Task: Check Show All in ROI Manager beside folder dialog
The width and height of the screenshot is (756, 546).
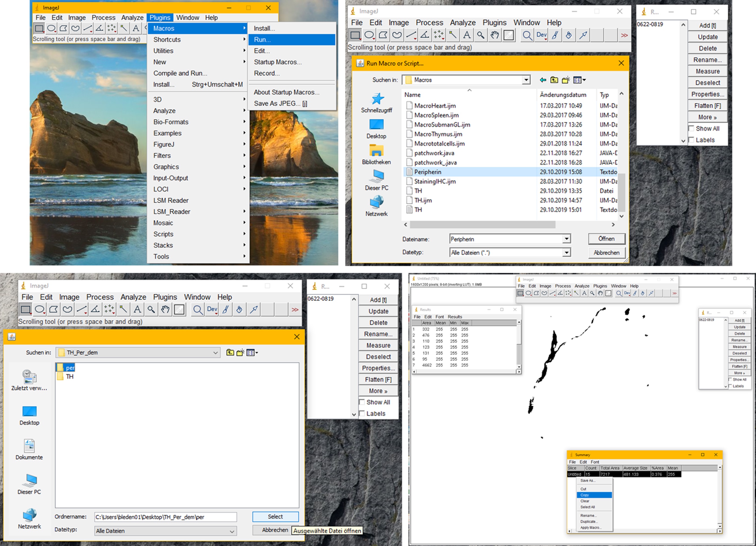Action: point(362,402)
